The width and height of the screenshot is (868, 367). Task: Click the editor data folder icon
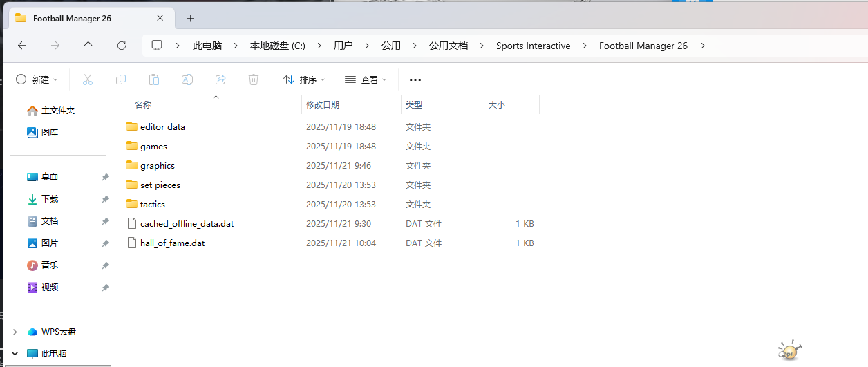coord(133,126)
